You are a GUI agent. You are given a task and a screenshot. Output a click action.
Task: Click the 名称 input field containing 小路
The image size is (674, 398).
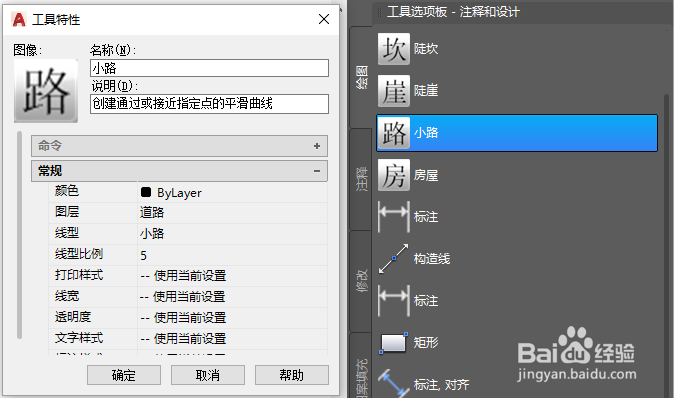tap(209, 68)
